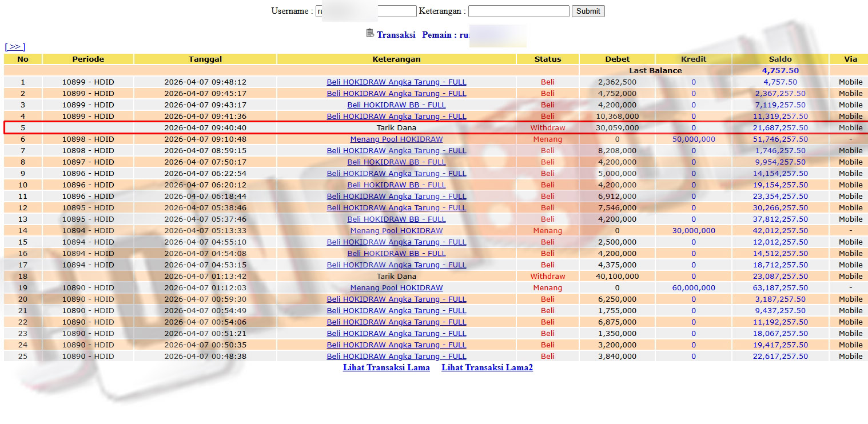Open Menang Pool HOKIDRAW link in row 6
The image size is (868, 424).
click(396, 139)
